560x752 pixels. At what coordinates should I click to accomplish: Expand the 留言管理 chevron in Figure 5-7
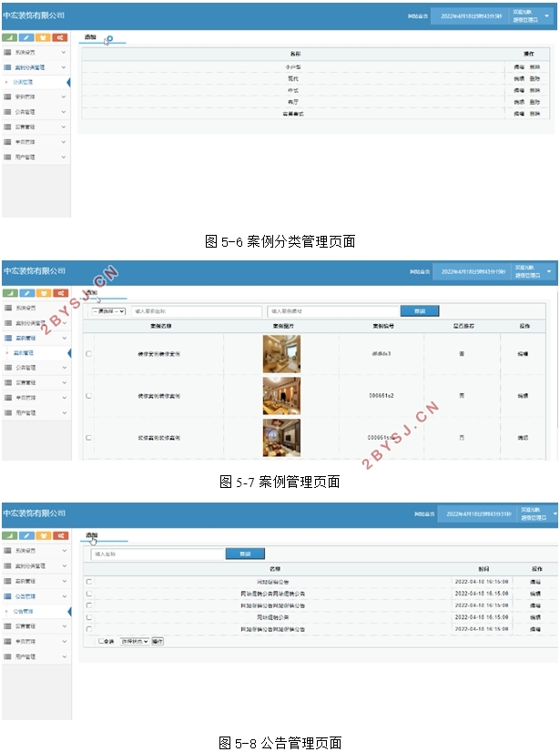pyautogui.click(x=65, y=382)
